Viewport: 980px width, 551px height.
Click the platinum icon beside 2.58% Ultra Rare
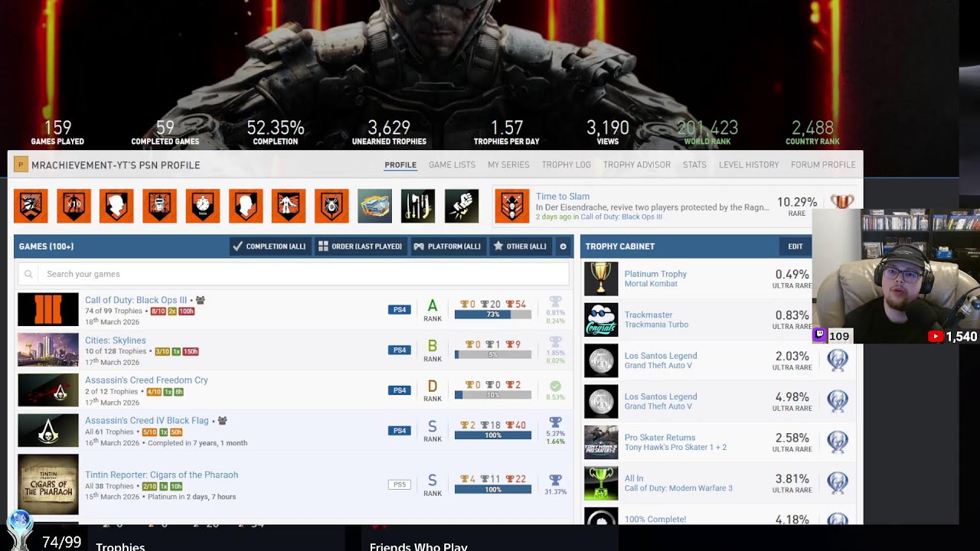click(838, 442)
